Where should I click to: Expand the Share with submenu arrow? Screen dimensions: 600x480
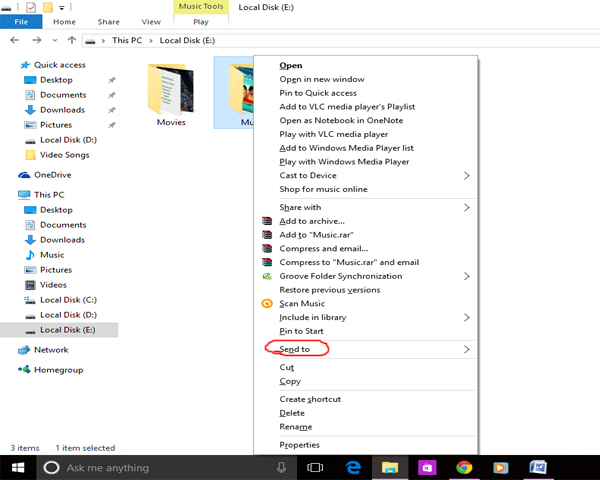pyautogui.click(x=466, y=207)
